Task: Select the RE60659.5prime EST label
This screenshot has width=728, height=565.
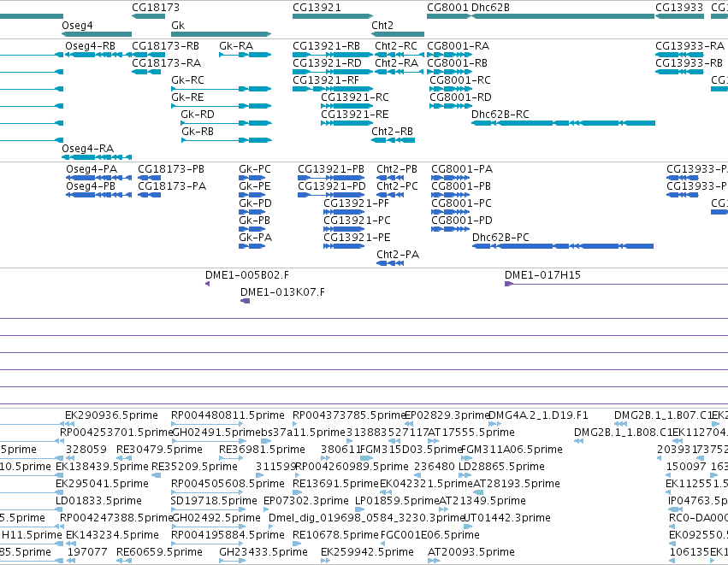Action: point(159,552)
